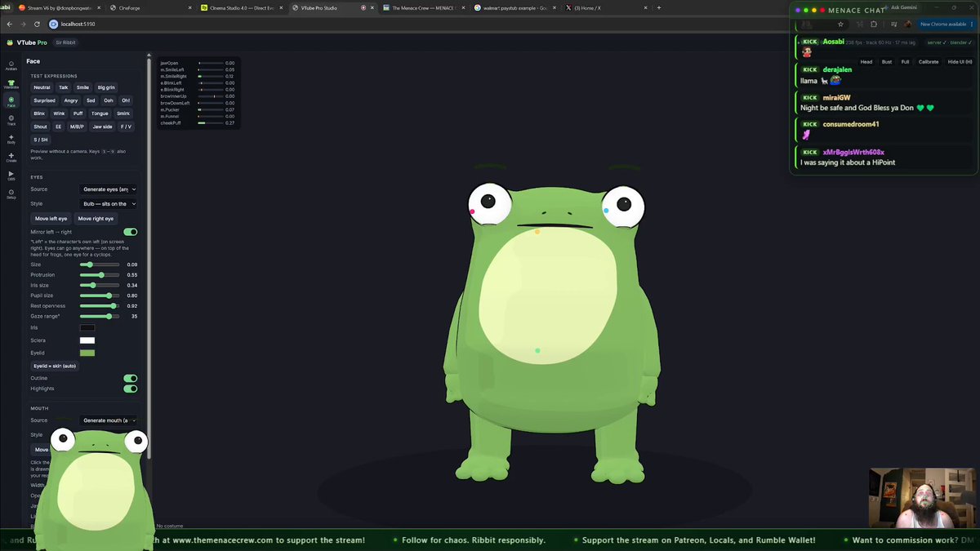Viewport: 980px width, 551px height.
Task: Select the Bust camera view
Action: click(887, 62)
